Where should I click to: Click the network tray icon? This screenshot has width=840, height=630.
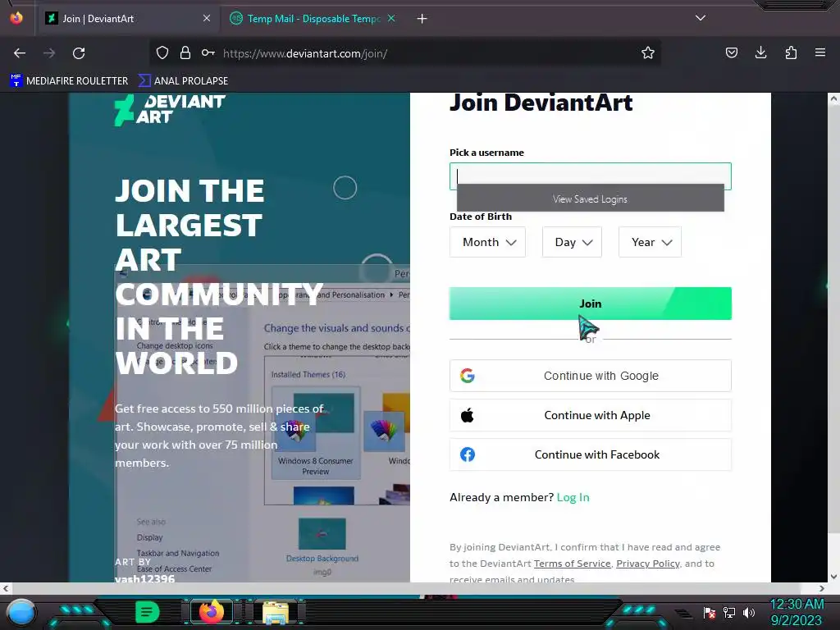click(728, 612)
